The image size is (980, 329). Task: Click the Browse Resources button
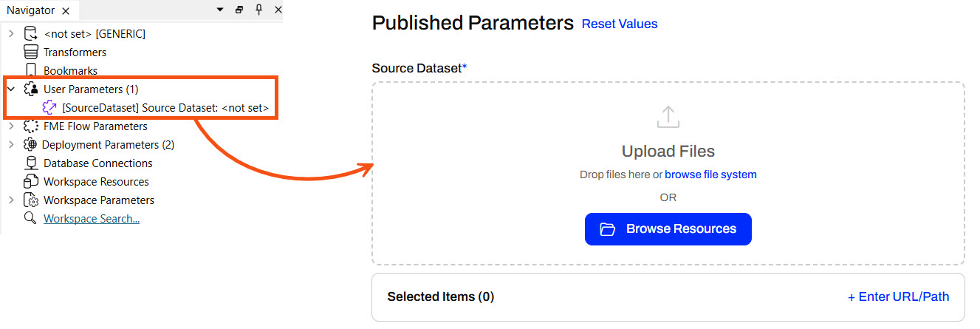coord(668,229)
